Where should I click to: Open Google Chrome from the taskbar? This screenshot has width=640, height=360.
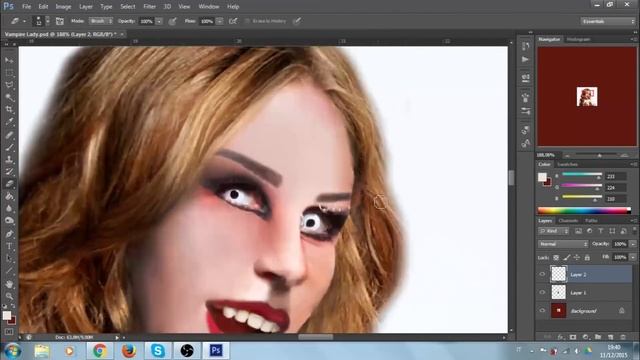(99, 351)
